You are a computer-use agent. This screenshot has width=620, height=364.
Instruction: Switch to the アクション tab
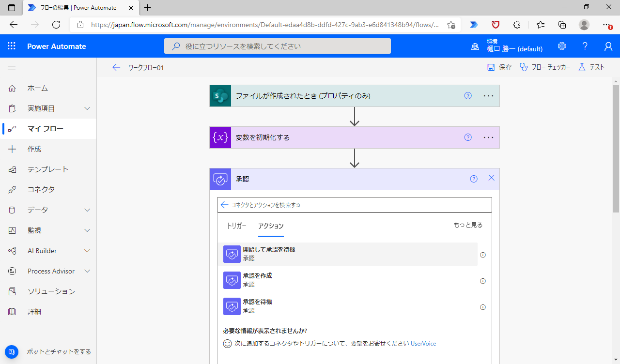tap(271, 226)
